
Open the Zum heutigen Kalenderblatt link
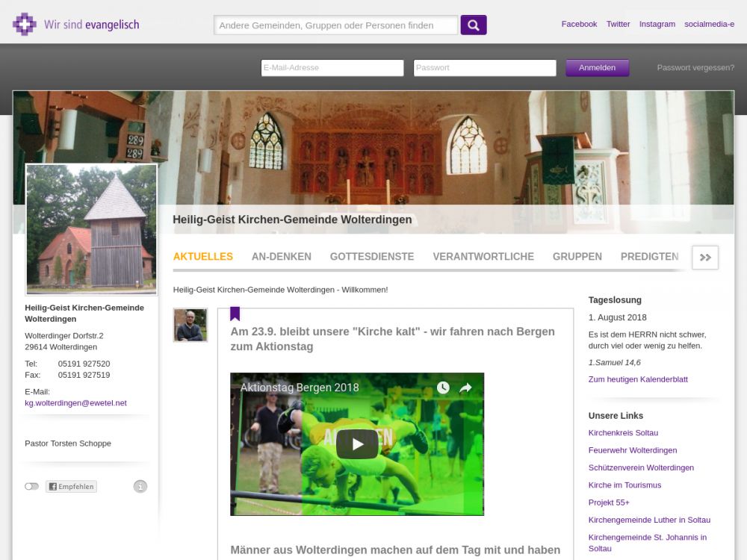pyautogui.click(x=638, y=379)
